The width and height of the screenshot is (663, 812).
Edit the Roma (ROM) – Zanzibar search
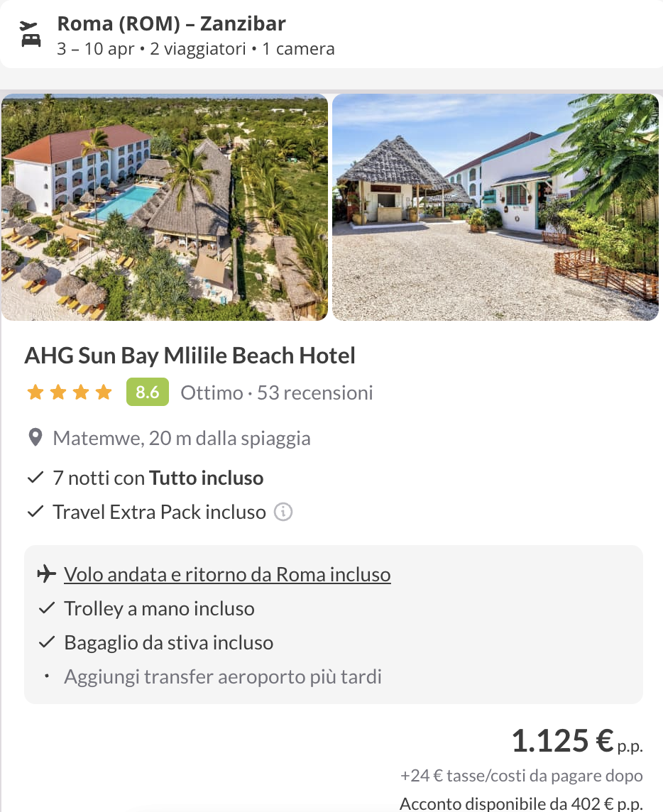coord(171,24)
